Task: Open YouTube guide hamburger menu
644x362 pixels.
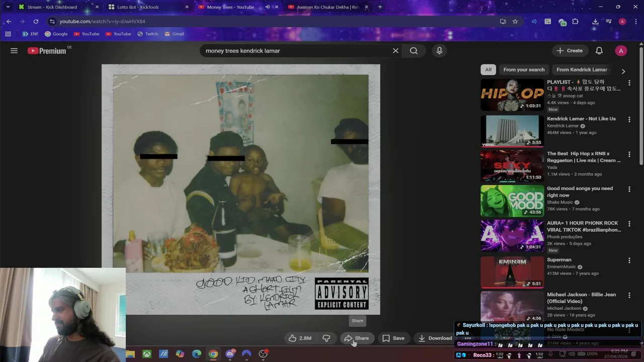Action: point(14,51)
